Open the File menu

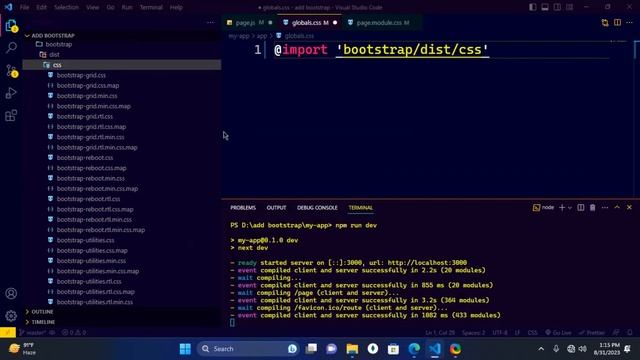click(x=24, y=7)
